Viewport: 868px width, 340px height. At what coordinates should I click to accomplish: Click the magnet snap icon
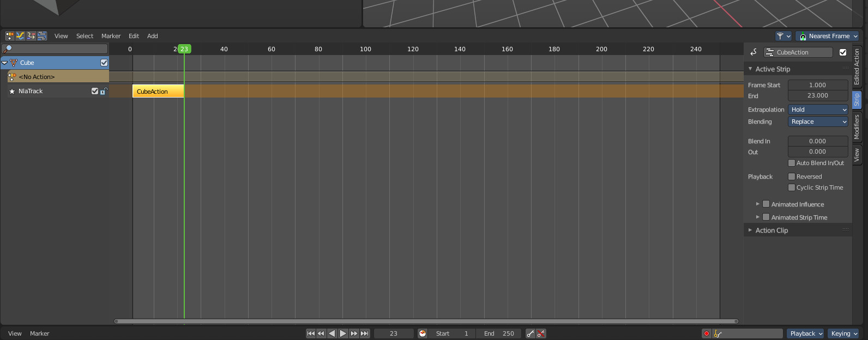coord(803,36)
